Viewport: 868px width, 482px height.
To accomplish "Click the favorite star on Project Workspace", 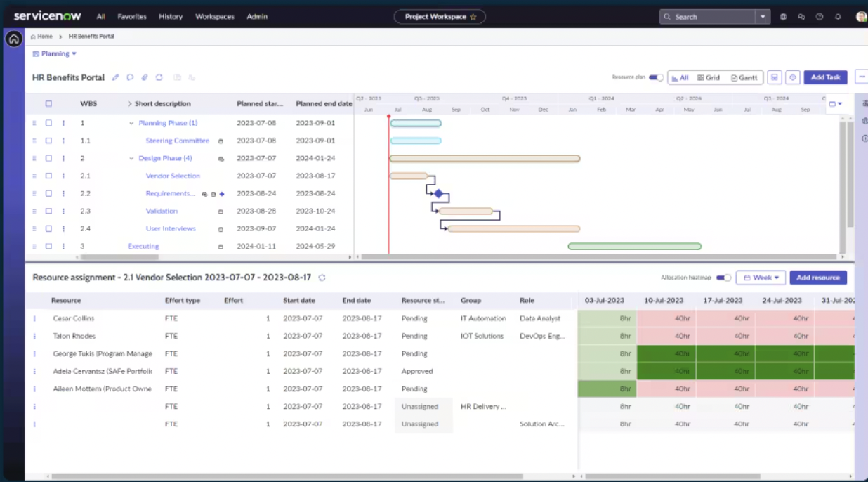I will [x=473, y=17].
